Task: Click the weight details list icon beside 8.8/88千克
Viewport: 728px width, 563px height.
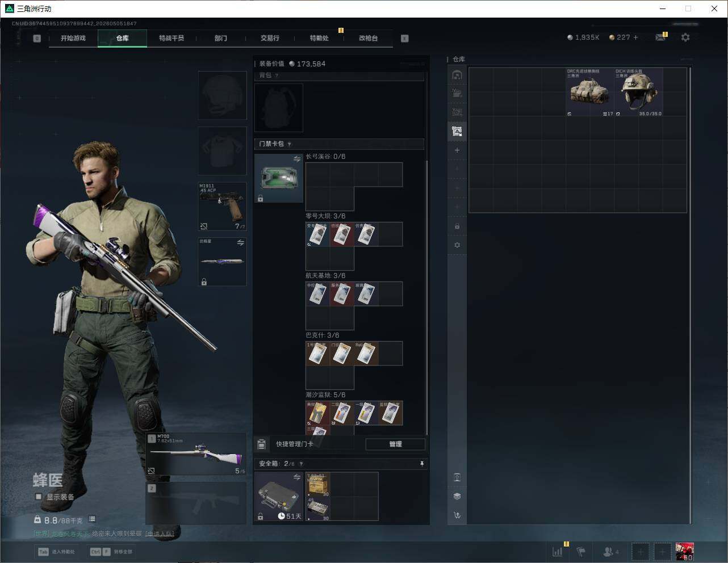Action: click(92, 519)
